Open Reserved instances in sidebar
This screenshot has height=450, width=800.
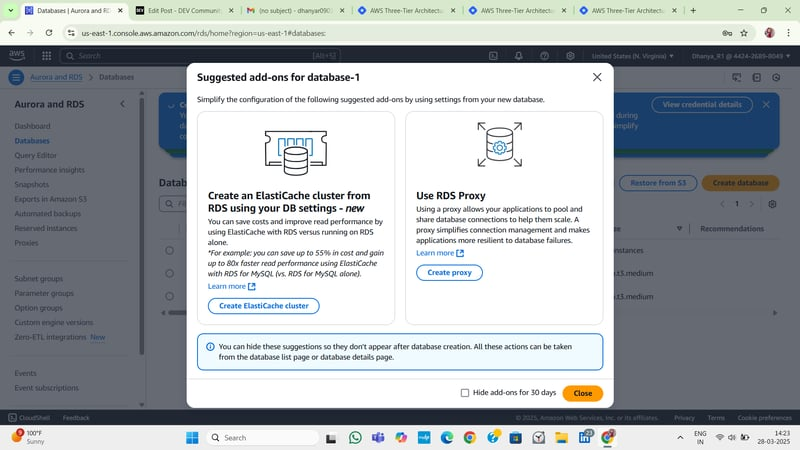[x=46, y=228]
